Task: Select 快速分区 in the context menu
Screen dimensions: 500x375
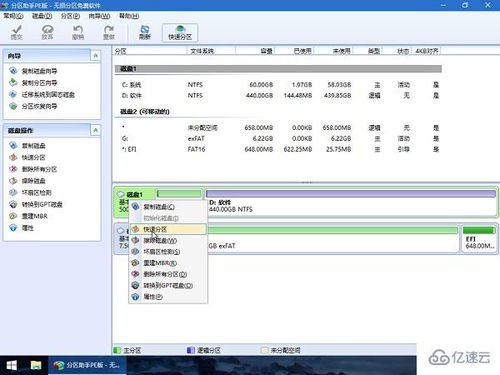Action: (168, 229)
